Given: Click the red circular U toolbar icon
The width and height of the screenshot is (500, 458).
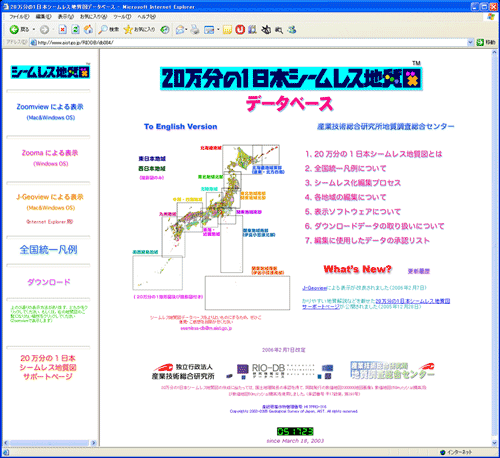Looking at the screenshot, I should click(x=240, y=30).
